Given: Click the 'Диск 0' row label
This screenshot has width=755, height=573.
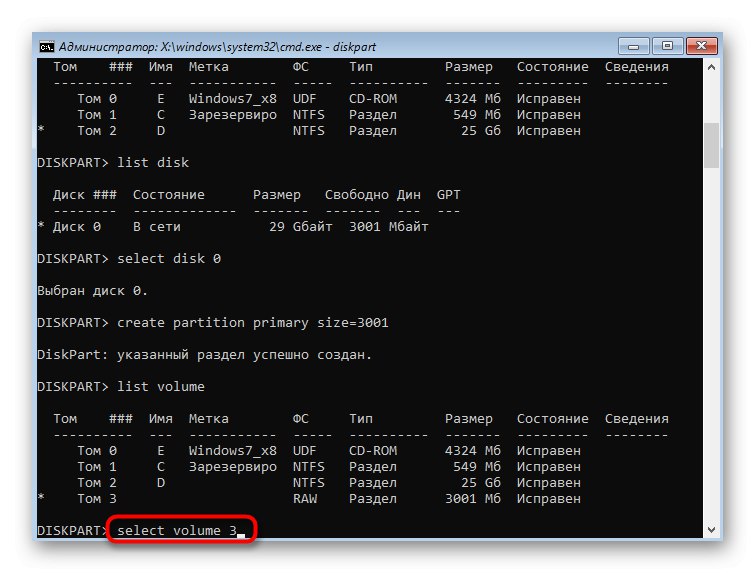Looking at the screenshot, I should click(x=77, y=227).
